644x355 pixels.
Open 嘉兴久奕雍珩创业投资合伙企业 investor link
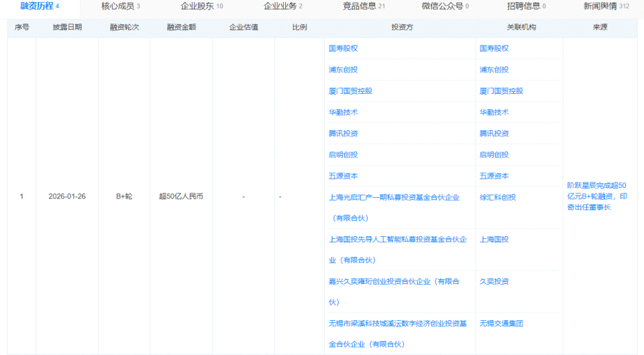394,292
